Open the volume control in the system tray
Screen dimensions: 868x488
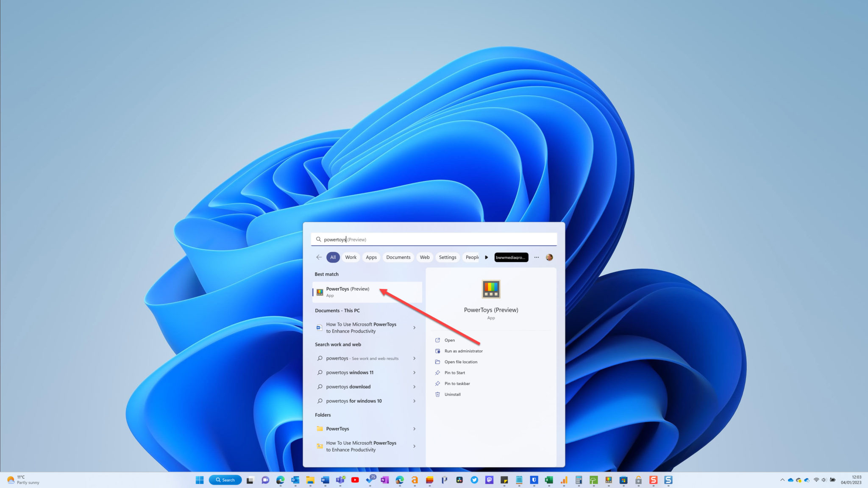823,480
